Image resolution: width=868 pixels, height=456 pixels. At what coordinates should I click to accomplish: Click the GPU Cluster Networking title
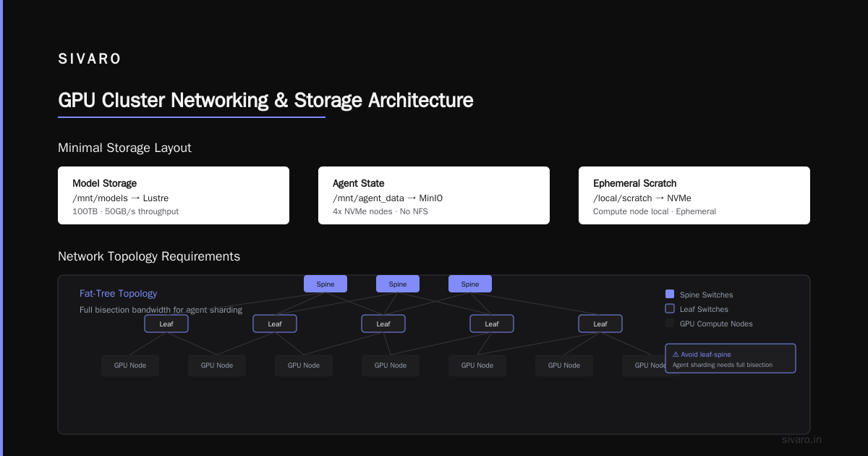(x=265, y=100)
